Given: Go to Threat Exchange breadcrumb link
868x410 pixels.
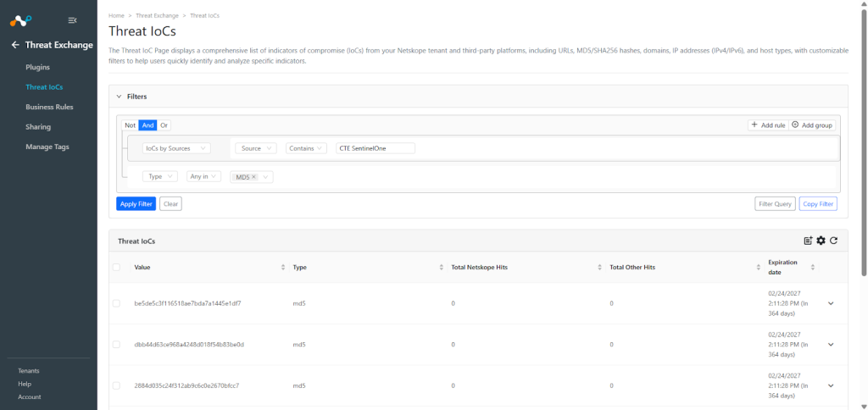Looking at the screenshot, I should tap(157, 15).
